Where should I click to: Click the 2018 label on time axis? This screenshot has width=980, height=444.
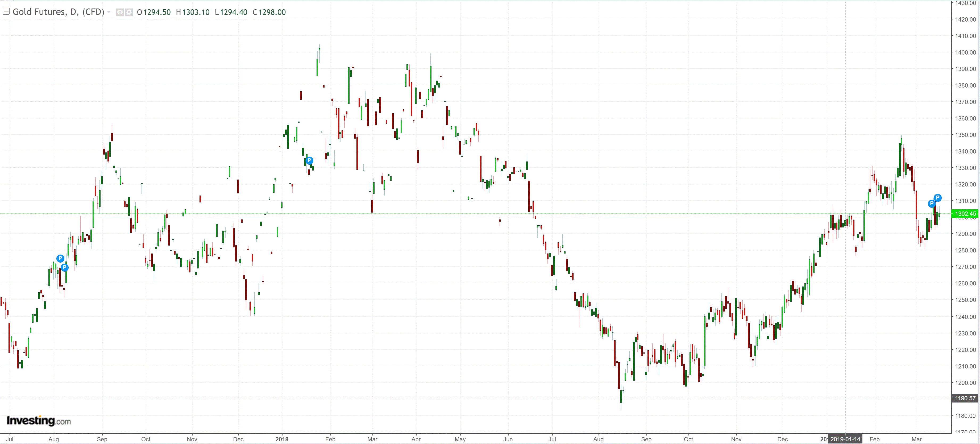pyautogui.click(x=282, y=439)
